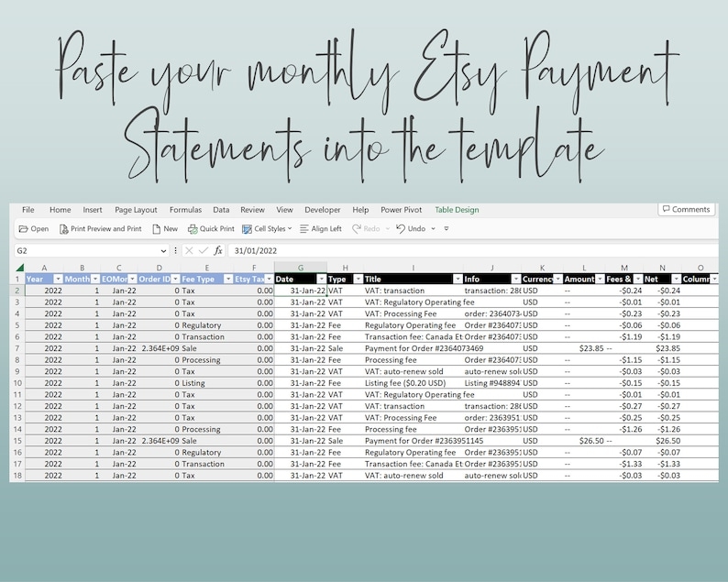Open the Year column filter dropdown
The height and width of the screenshot is (582, 728).
click(x=58, y=279)
